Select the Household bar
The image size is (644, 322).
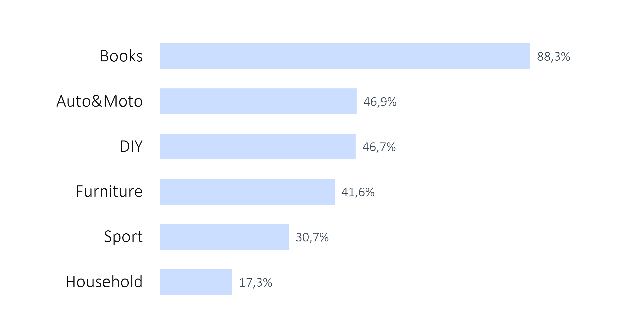pyautogui.click(x=196, y=282)
